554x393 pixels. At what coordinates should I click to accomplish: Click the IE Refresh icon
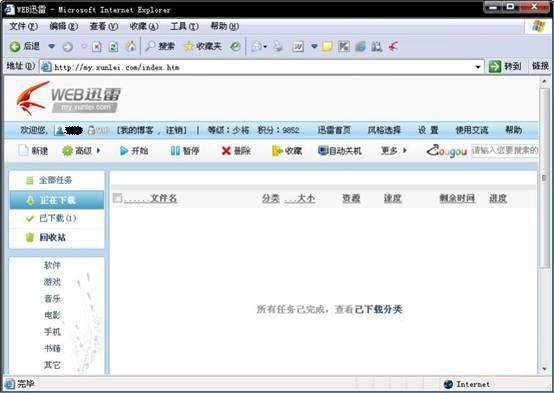(x=113, y=47)
